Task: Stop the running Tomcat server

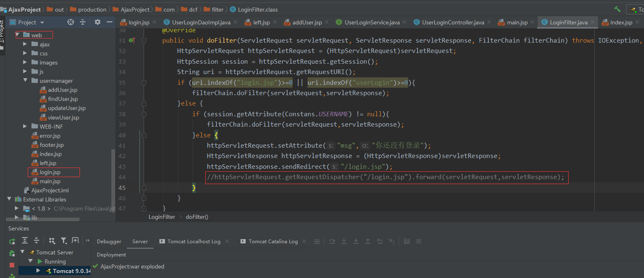Action: click(x=12, y=265)
